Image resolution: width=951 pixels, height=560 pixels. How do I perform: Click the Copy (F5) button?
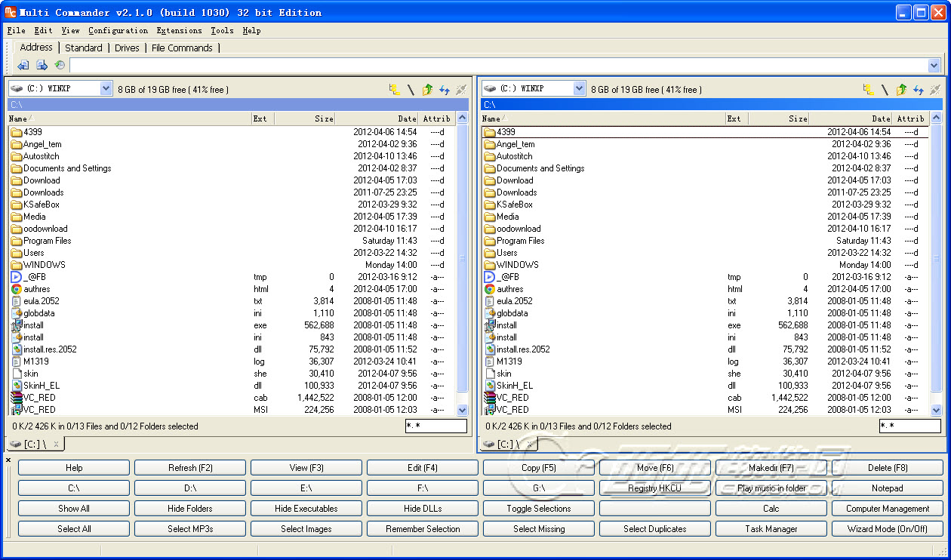point(539,468)
